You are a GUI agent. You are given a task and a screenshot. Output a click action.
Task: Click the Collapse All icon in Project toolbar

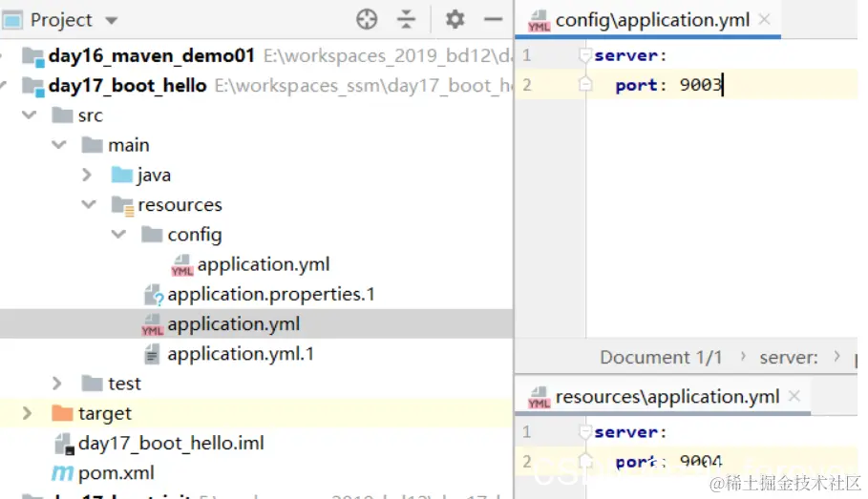coord(407,19)
